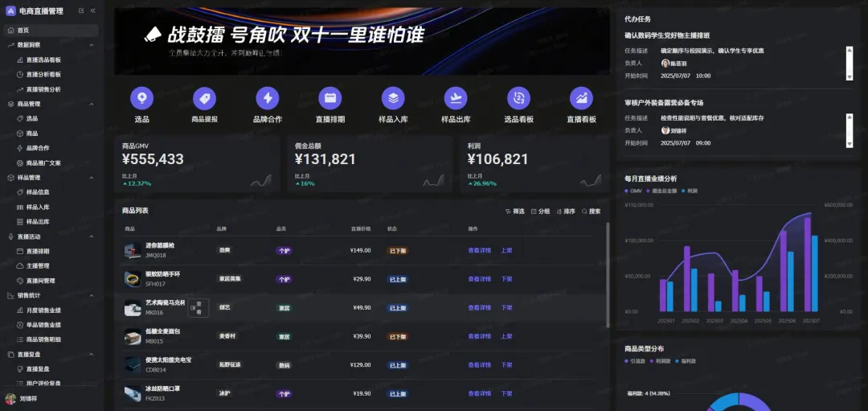Click the edit icon in sidebar header
This screenshot has width=868, height=411.
coord(81,10)
